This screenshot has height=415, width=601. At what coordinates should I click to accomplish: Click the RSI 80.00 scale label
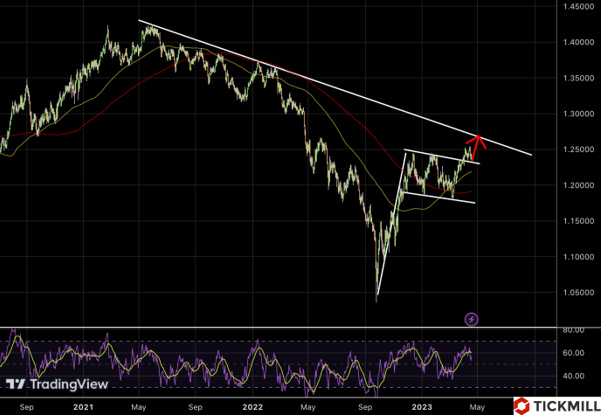[573, 330]
